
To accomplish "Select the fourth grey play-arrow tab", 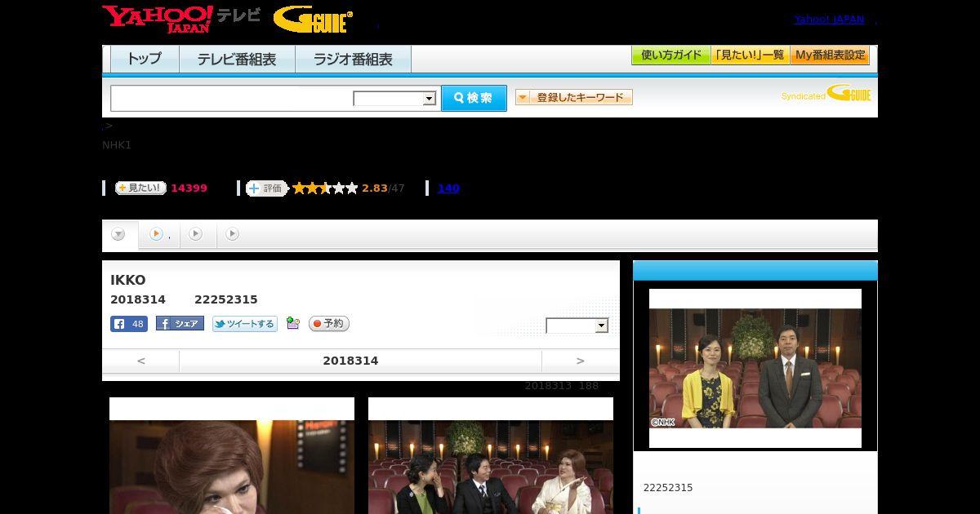I will pyautogui.click(x=233, y=234).
